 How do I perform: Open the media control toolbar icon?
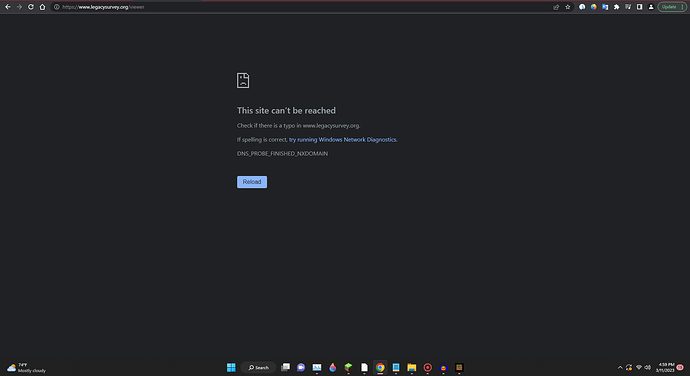(x=628, y=7)
